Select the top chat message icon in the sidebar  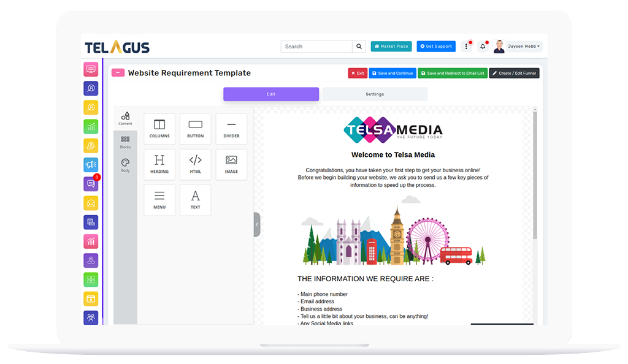tap(91, 69)
